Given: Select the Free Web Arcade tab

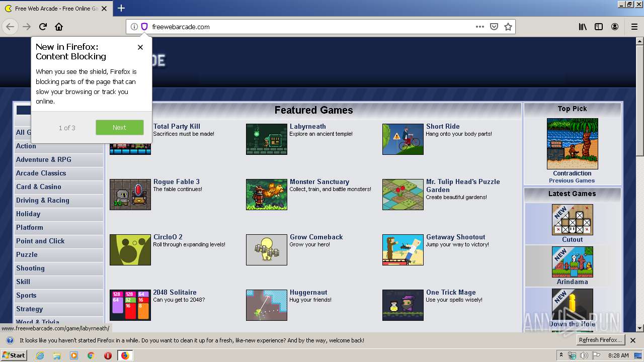Looking at the screenshot, I should click(55, 9).
